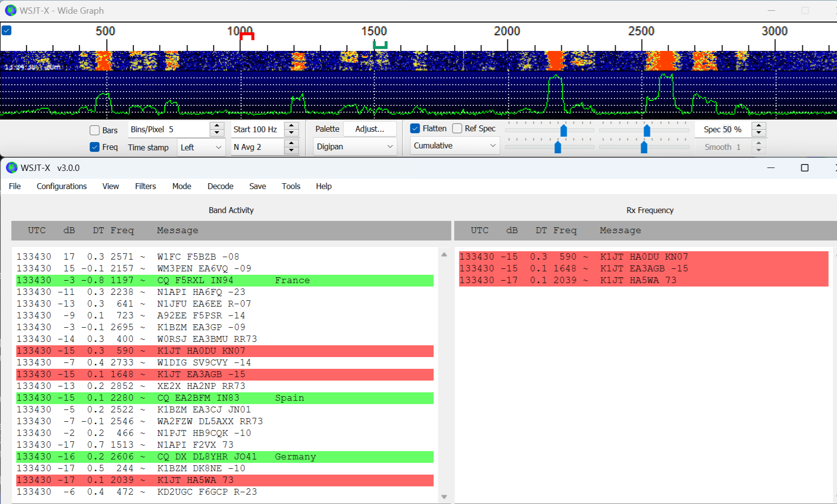This screenshot has height=504, width=837.
Task: Open the Digipan palette dropdown
Action: coord(355,146)
